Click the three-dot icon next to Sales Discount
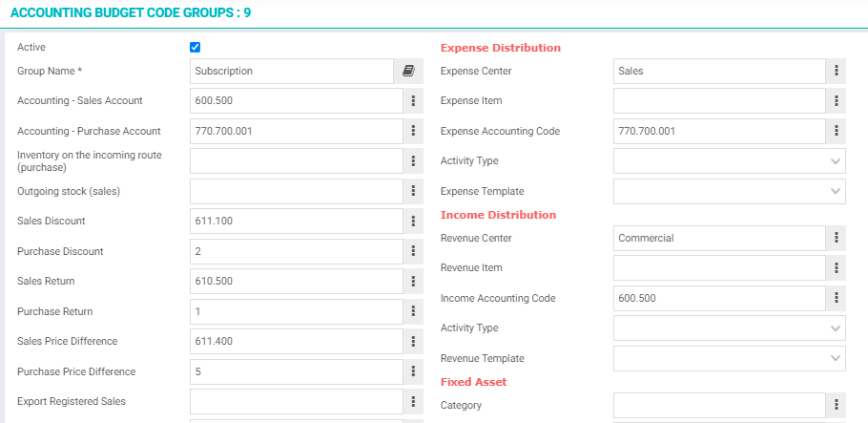Viewport: 868px width, 423px height. 413,222
